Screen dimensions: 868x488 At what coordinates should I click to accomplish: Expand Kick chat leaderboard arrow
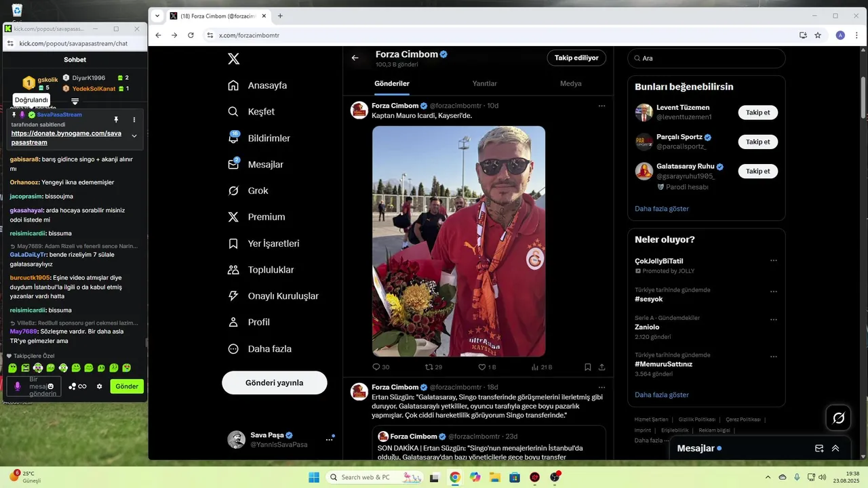click(75, 102)
